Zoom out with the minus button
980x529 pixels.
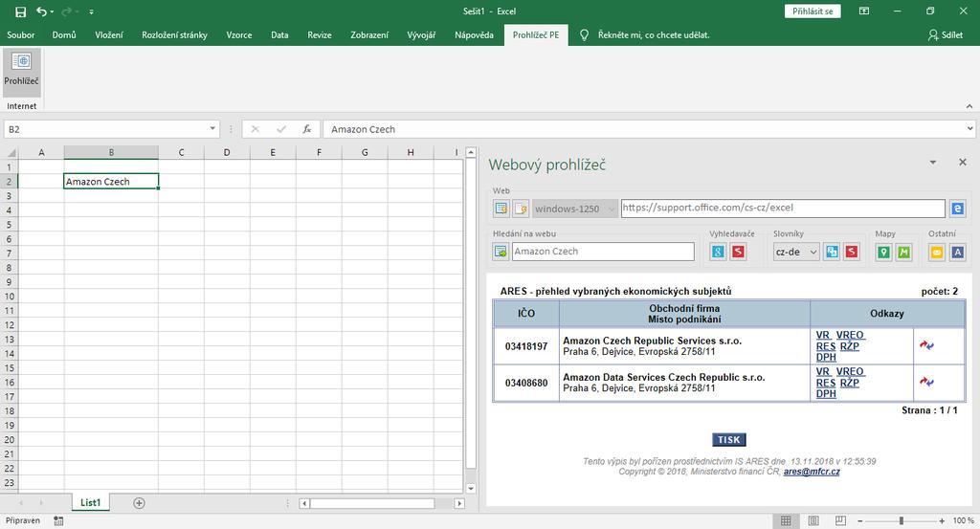(860, 520)
